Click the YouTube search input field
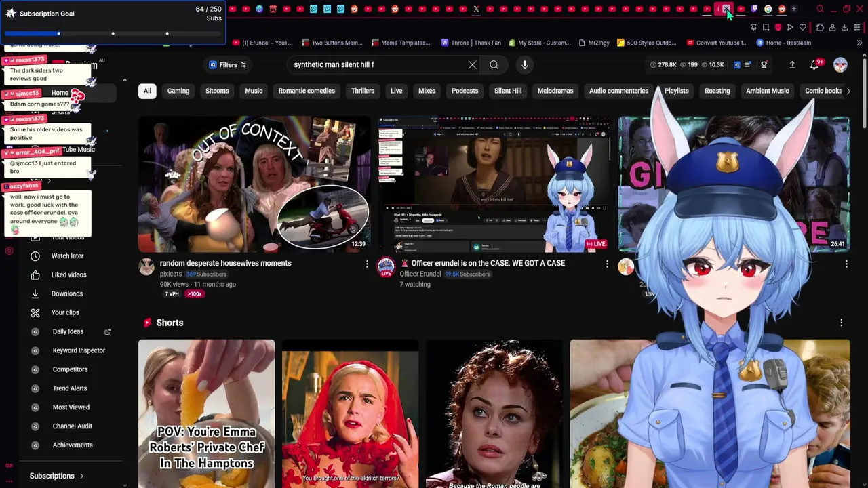Screen dimensions: 868x488 (x=376, y=65)
